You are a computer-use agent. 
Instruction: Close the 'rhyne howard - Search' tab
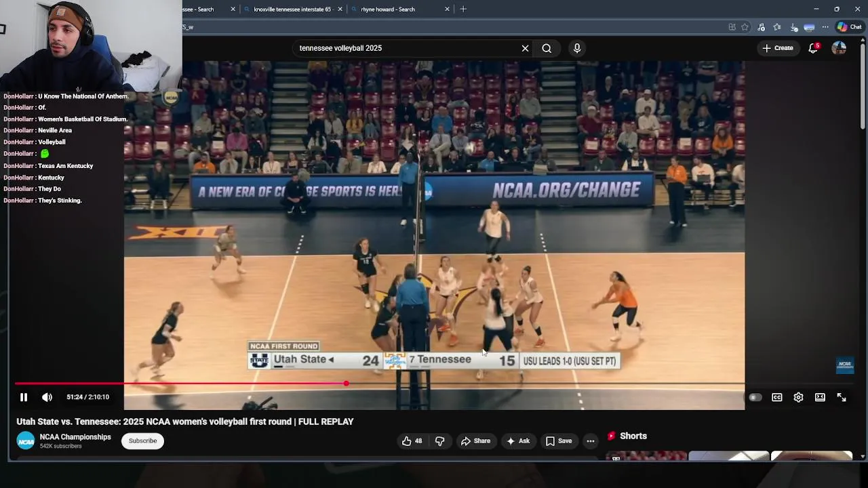coord(447,9)
